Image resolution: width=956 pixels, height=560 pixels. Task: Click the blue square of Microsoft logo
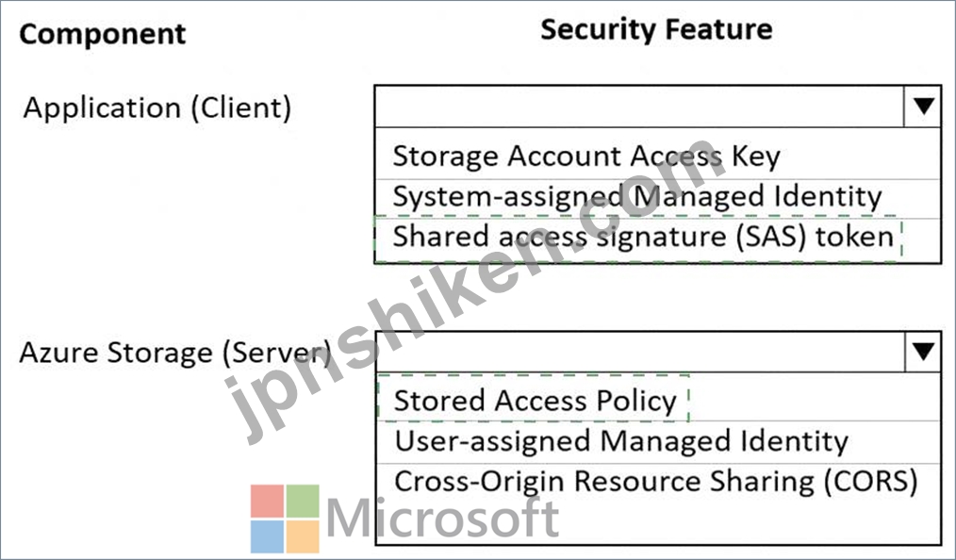[267, 536]
